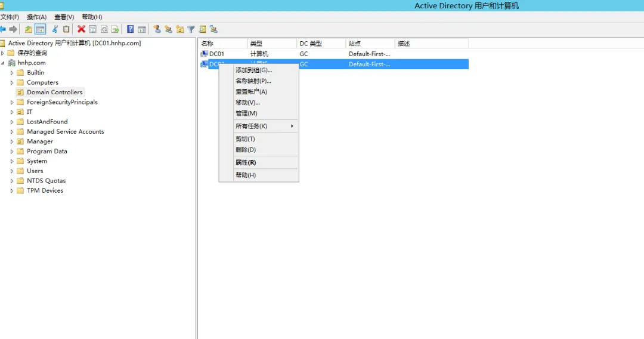Viewport: 644px width, 339px height.
Task: Sort by DC 类型 column header
Action: pyautogui.click(x=321, y=43)
